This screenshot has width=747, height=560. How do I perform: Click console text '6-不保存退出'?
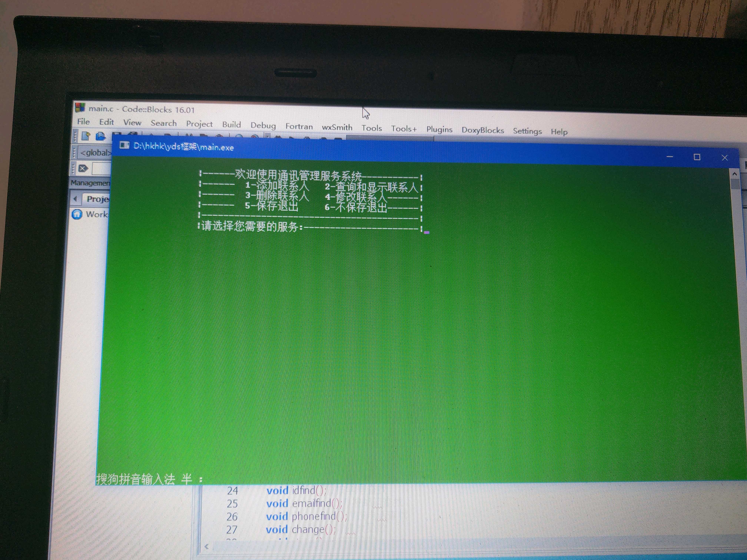(x=356, y=207)
